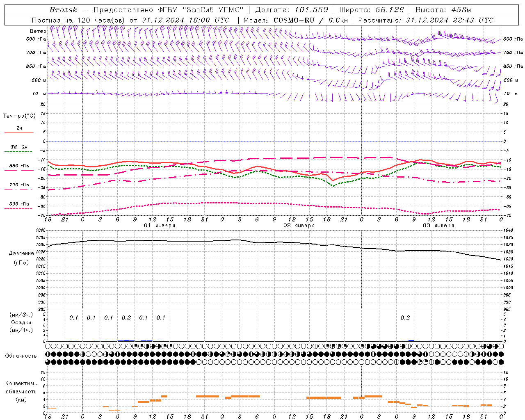This screenshot has width=525, height=420.
Task: Select the provider text ФГБУ "ЗапСиб УГМС"
Action: click(x=201, y=10)
